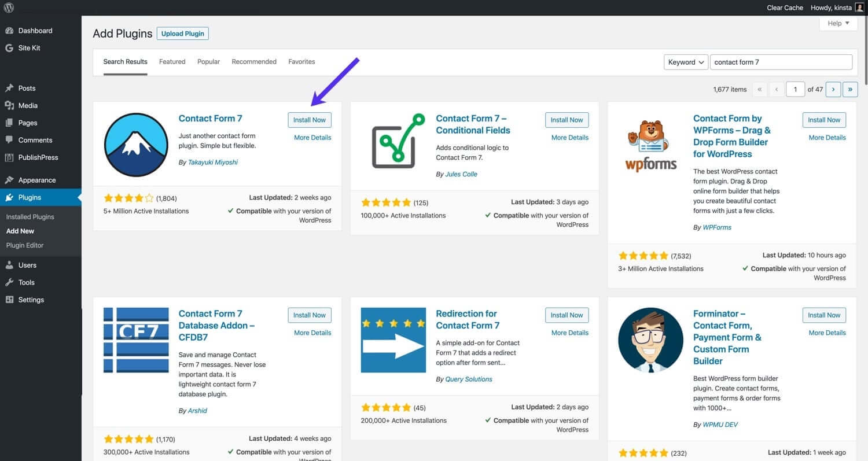Click the Contact Form 7 title link
The width and height of the screenshot is (868, 461).
211,119
